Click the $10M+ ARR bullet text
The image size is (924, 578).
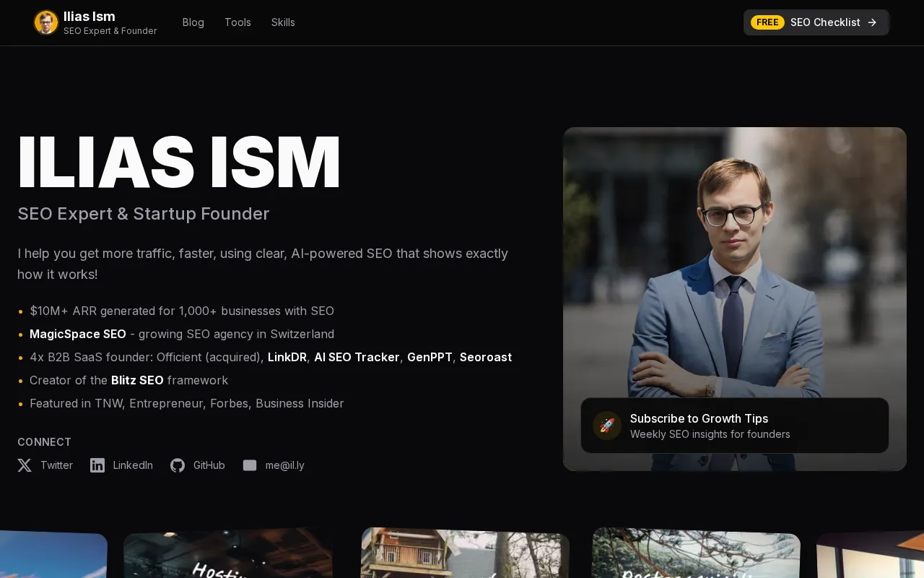[x=182, y=311]
